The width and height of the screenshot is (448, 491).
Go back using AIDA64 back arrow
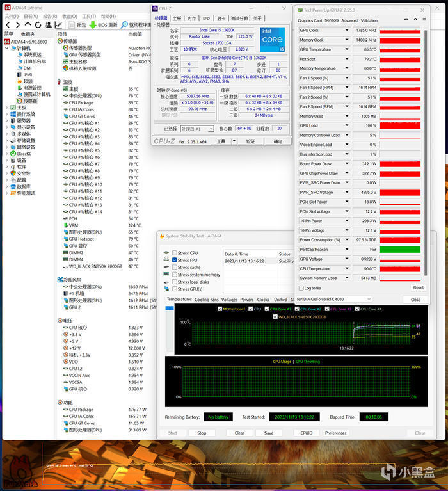(x=8, y=25)
